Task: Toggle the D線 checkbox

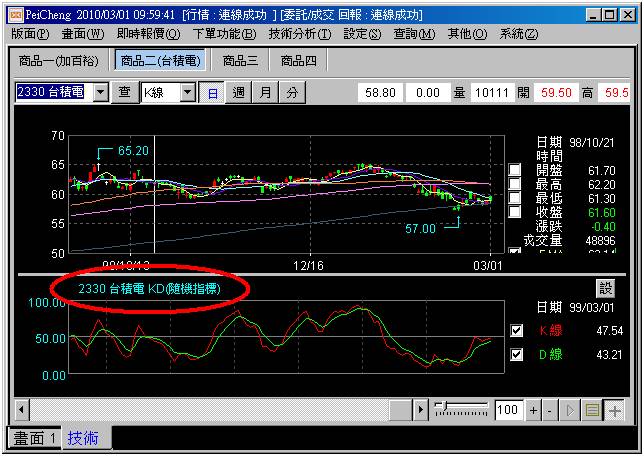Action: click(x=517, y=355)
